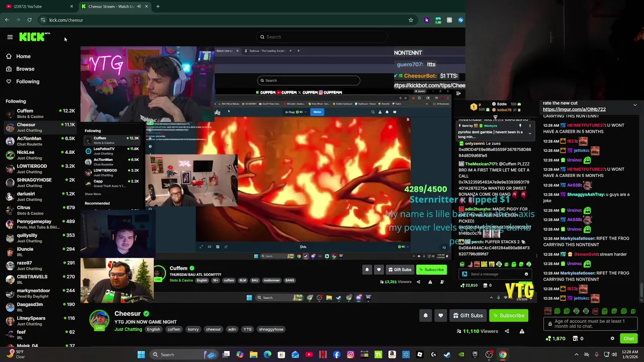Open CRISTRAVELS channel in sidebar
This screenshot has width=644, height=362.
pyautogui.click(x=40, y=280)
